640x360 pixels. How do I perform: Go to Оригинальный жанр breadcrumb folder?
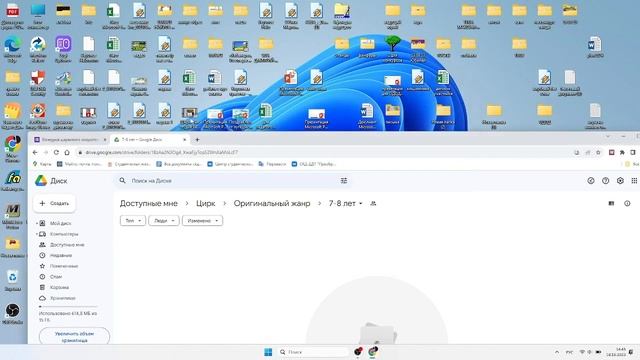pyautogui.click(x=272, y=203)
